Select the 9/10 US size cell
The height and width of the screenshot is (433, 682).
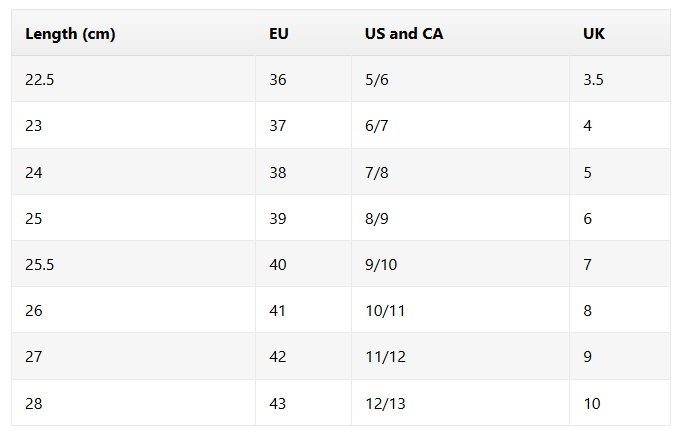click(x=460, y=264)
